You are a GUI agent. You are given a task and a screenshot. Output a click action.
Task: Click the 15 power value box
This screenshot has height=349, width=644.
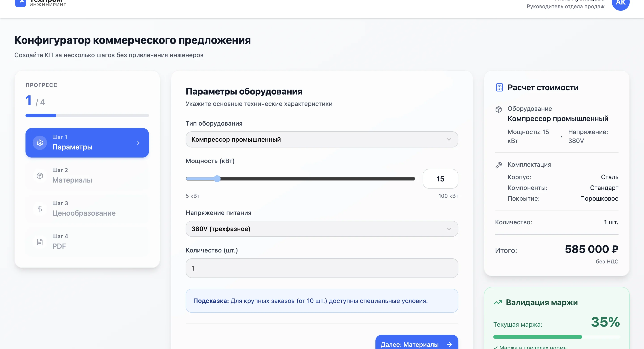[441, 179]
